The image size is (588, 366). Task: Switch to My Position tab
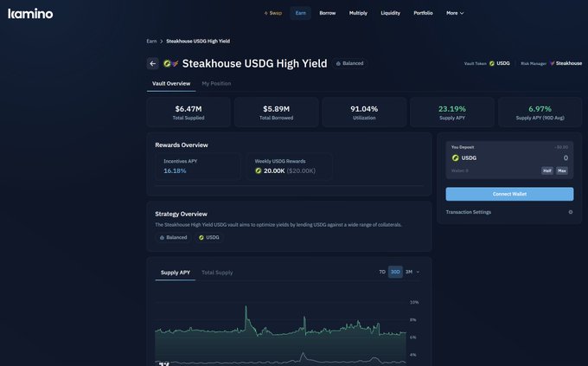[216, 84]
